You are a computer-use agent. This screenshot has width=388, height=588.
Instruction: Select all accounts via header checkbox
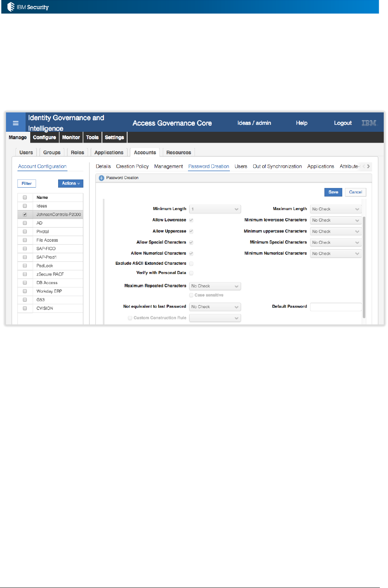coord(25,197)
